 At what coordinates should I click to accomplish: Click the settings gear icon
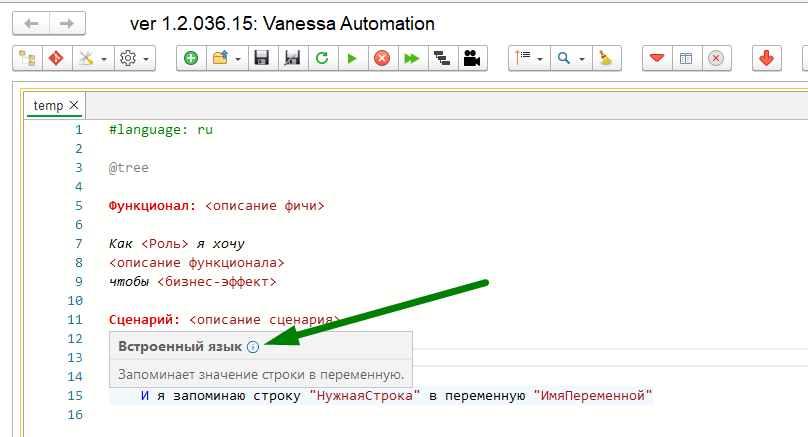click(x=128, y=58)
